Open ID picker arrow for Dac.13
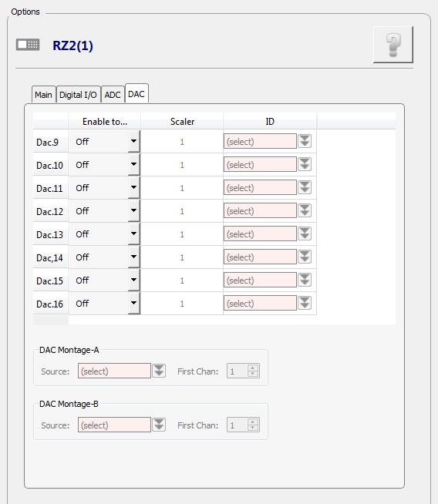This screenshot has height=504, width=438. (x=305, y=234)
